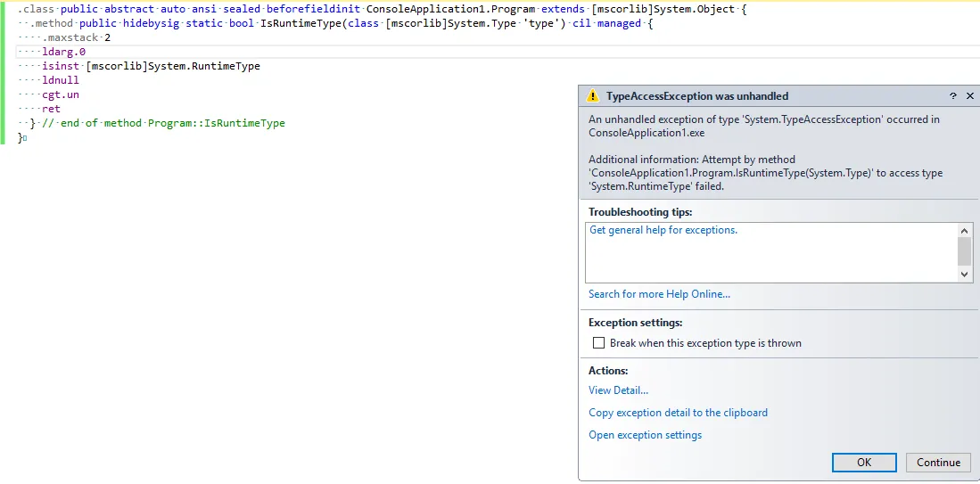The image size is (980, 484).
Task: Open the View Detail link
Action: click(618, 390)
